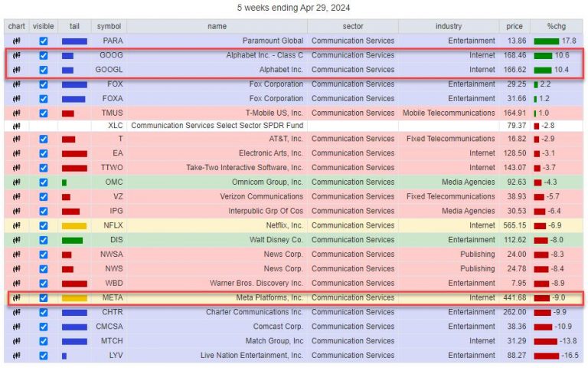Image resolution: width=588 pixels, height=368 pixels.
Task: Click the sector column header
Action: (353, 26)
